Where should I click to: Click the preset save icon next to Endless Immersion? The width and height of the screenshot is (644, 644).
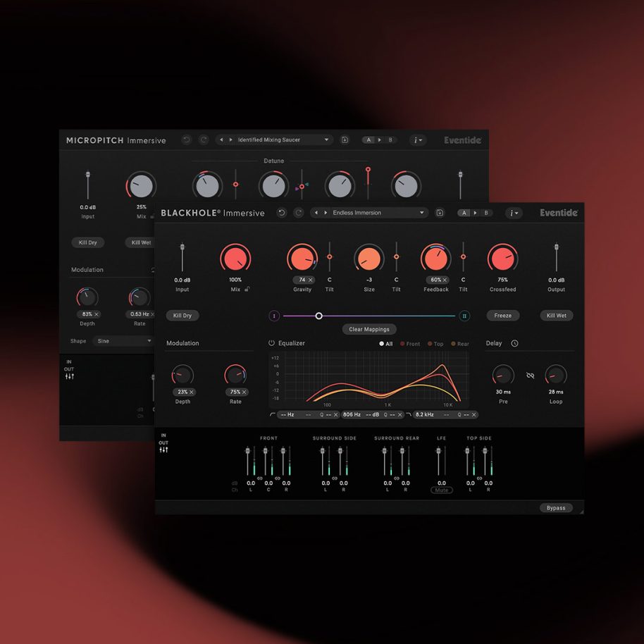pos(440,212)
